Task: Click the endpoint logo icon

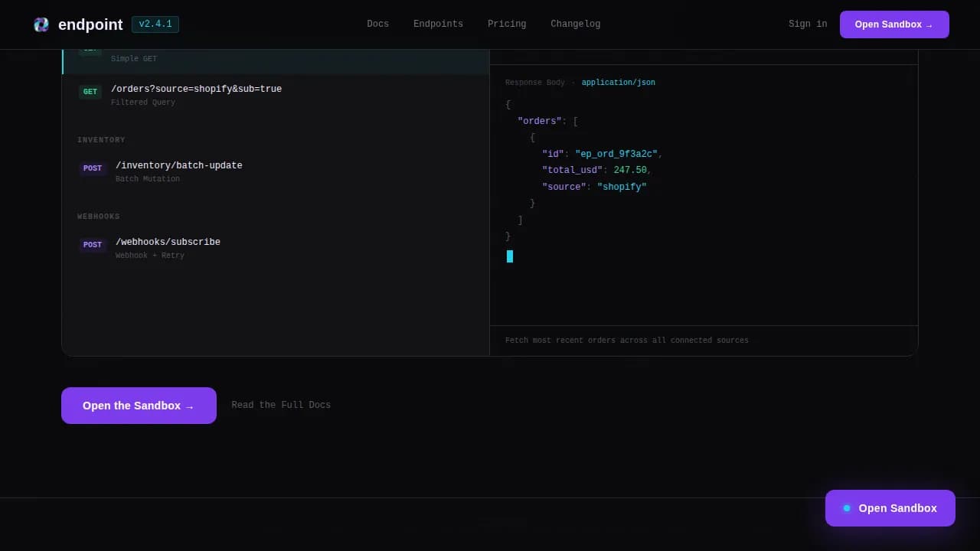Action: pyautogui.click(x=41, y=24)
